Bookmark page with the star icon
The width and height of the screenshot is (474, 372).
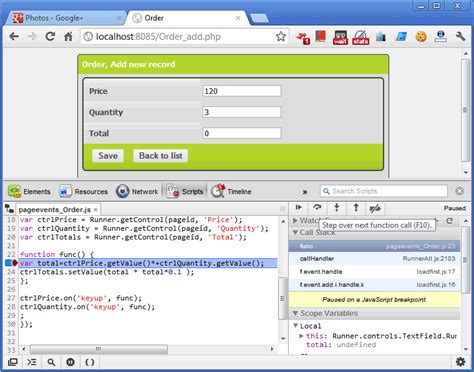coord(281,36)
